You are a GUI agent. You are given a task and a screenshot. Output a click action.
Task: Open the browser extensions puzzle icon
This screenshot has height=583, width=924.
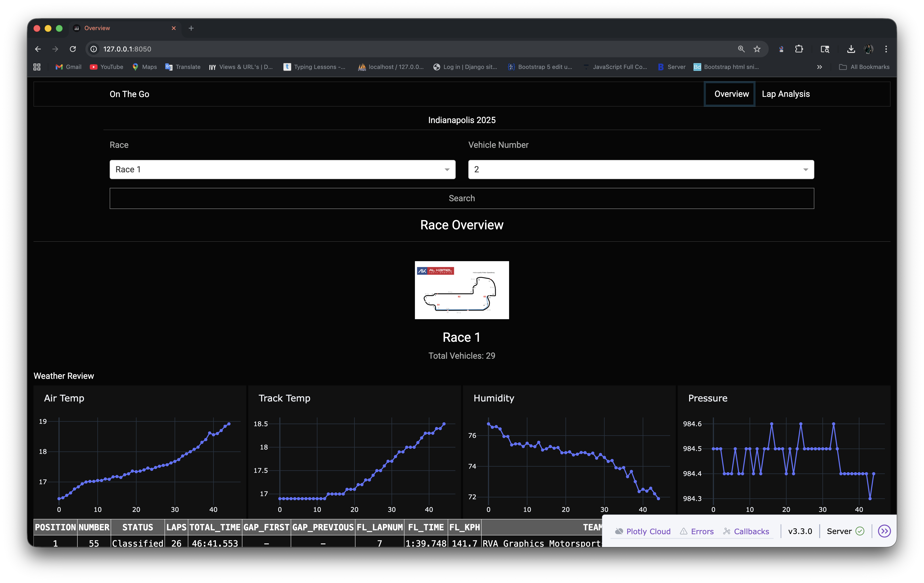click(799, 49)
